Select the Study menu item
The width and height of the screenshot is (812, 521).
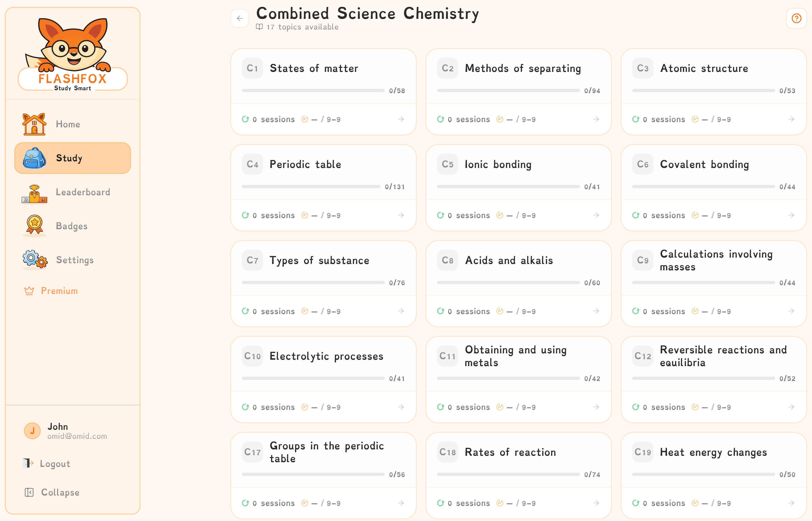pyautogui.click(x=69, y=158)
